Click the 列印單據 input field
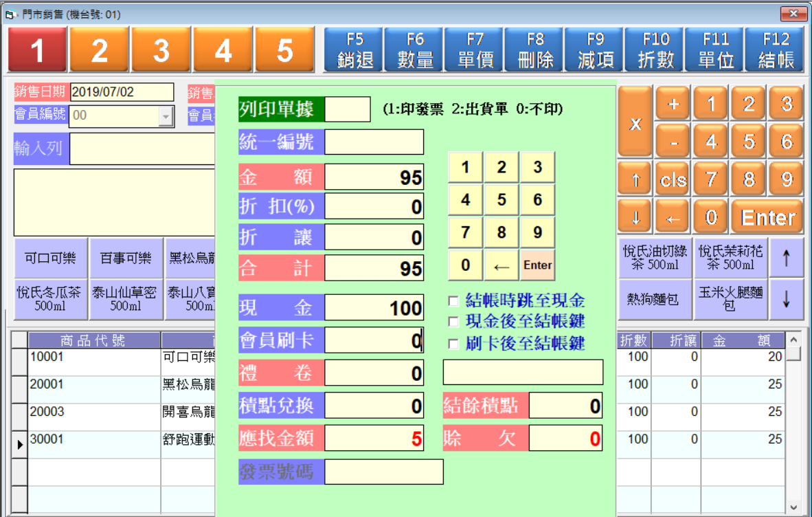 coord(347,109)
